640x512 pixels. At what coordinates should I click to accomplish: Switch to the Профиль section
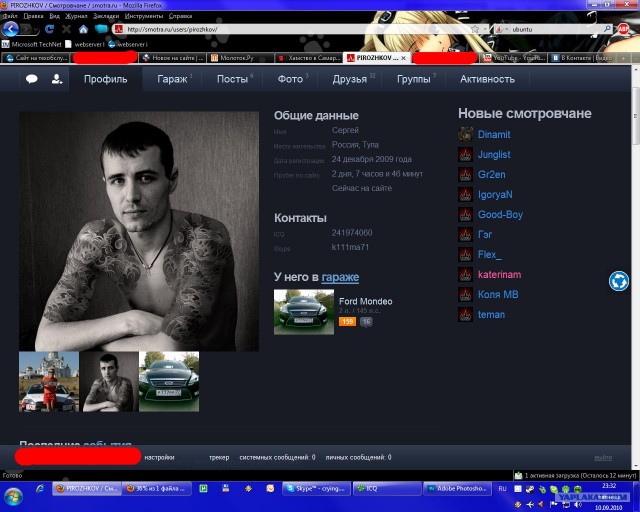[105, 79]
